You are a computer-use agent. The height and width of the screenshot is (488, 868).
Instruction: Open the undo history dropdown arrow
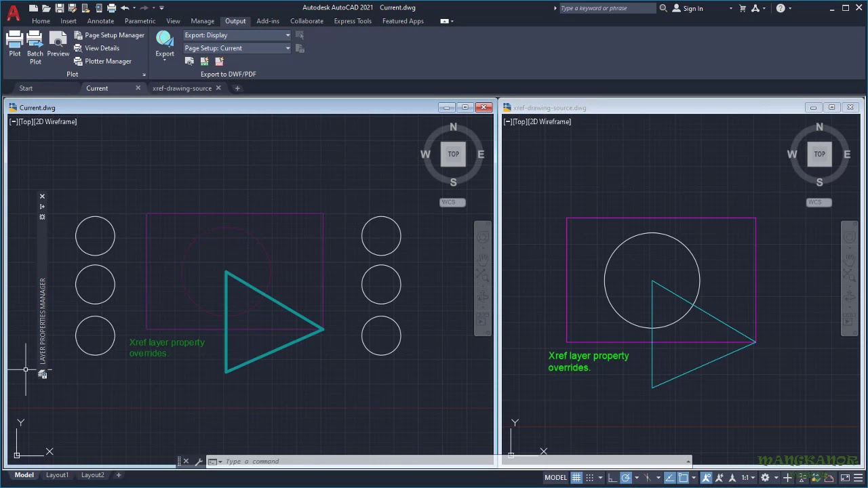pos(134,8)
